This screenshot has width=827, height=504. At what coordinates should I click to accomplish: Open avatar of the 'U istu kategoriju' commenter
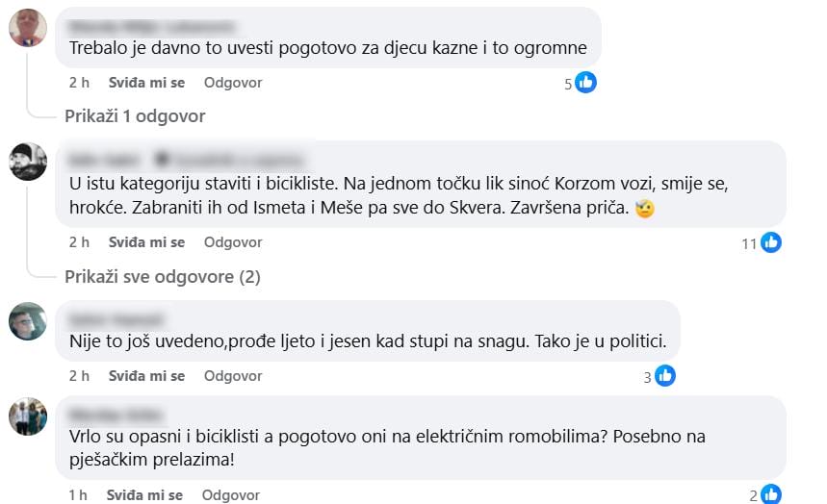[x=28, y=162]
